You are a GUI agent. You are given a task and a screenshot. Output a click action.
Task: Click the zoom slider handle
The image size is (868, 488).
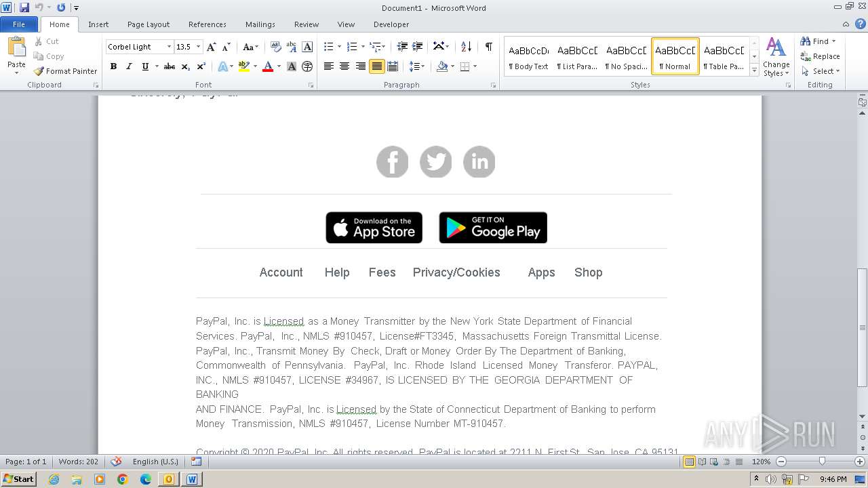(822, 462)
